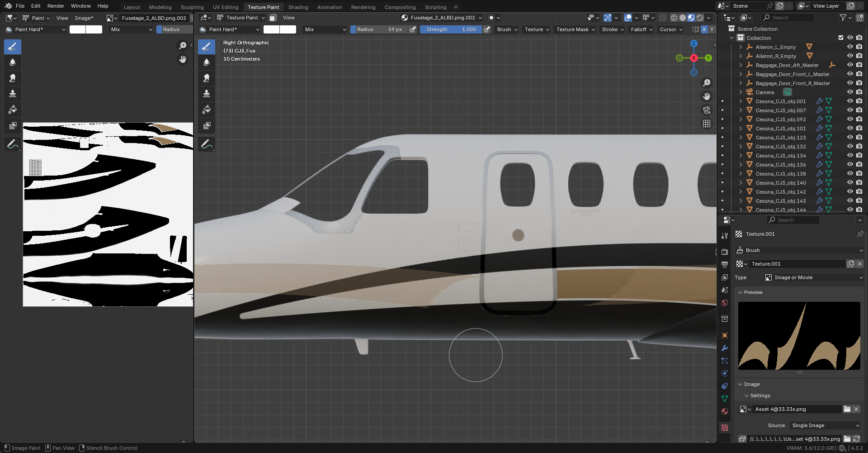Screen dimensions: 868x453
Task: Unlink the Texture.001 datablock with X
Action: [860, 264]
